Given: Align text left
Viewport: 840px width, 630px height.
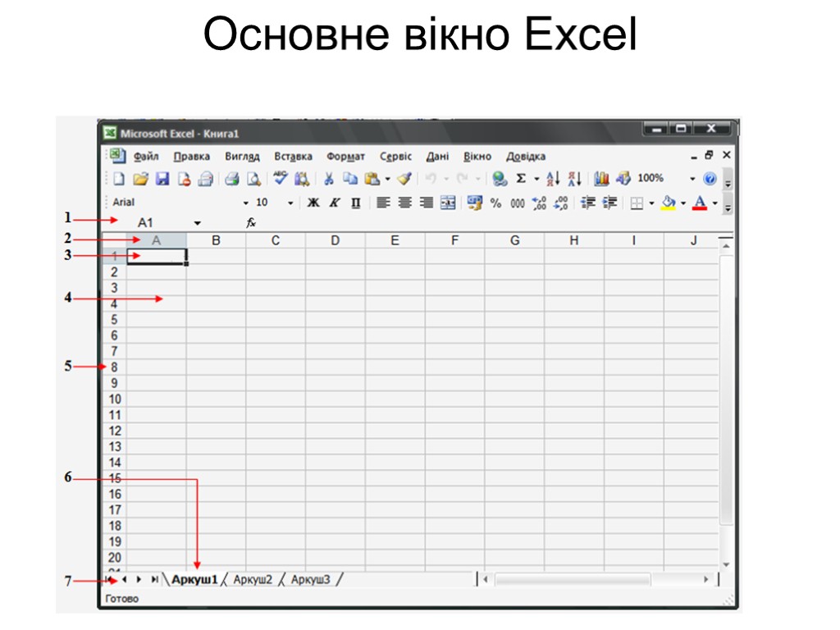Looking at the screenshot, I should (x=383, y=203).
